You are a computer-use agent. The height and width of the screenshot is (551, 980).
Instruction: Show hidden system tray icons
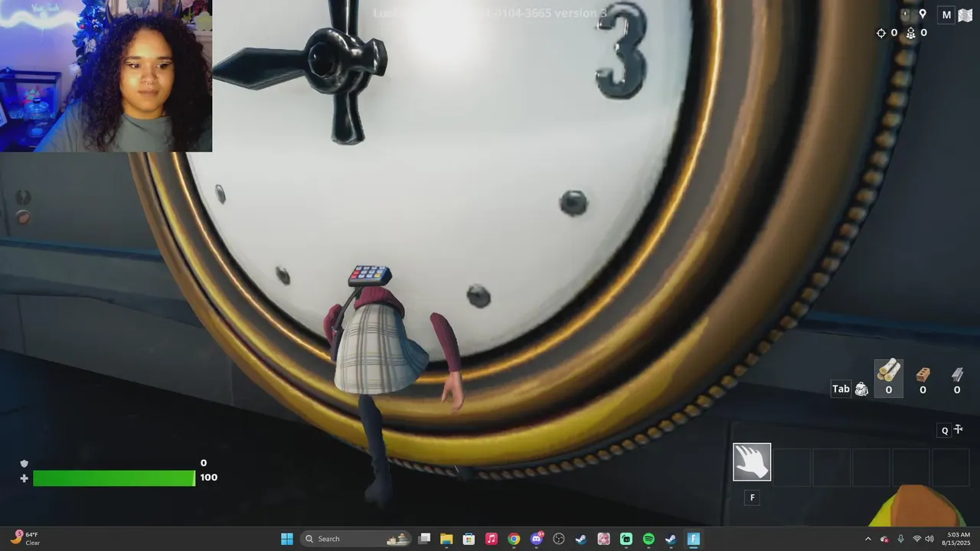(867, 539)
